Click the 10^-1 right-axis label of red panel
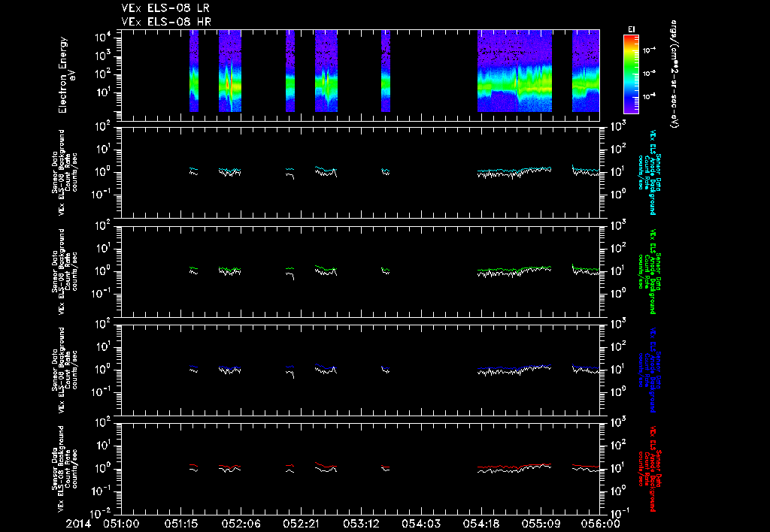This screenshot has width=770, height=532. 620,513
